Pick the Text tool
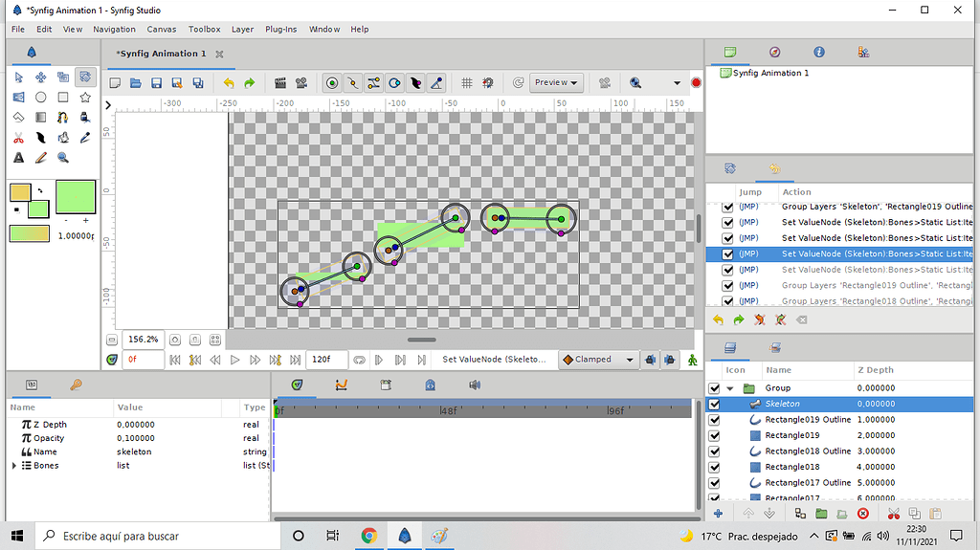This screenshot has height=550, width=980. [18, 158]
